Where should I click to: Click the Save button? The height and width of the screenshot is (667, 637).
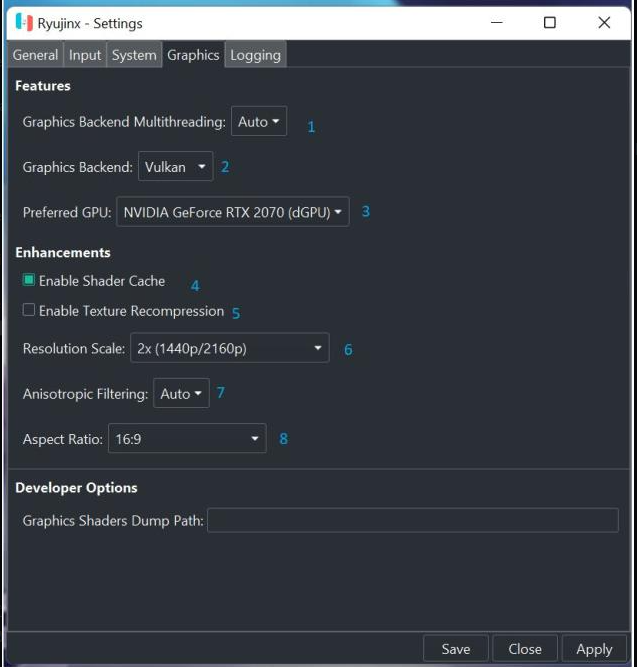(456, 649)
